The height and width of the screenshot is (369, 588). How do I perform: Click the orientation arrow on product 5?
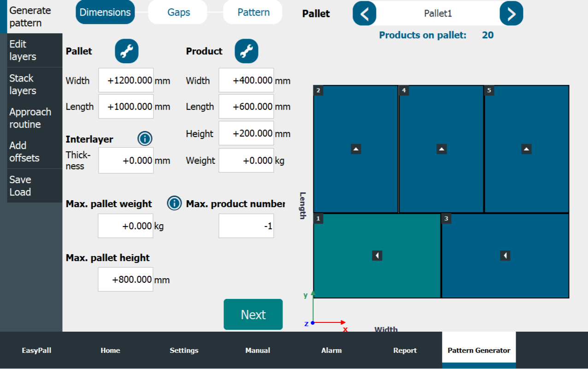[x=526, y=149]
